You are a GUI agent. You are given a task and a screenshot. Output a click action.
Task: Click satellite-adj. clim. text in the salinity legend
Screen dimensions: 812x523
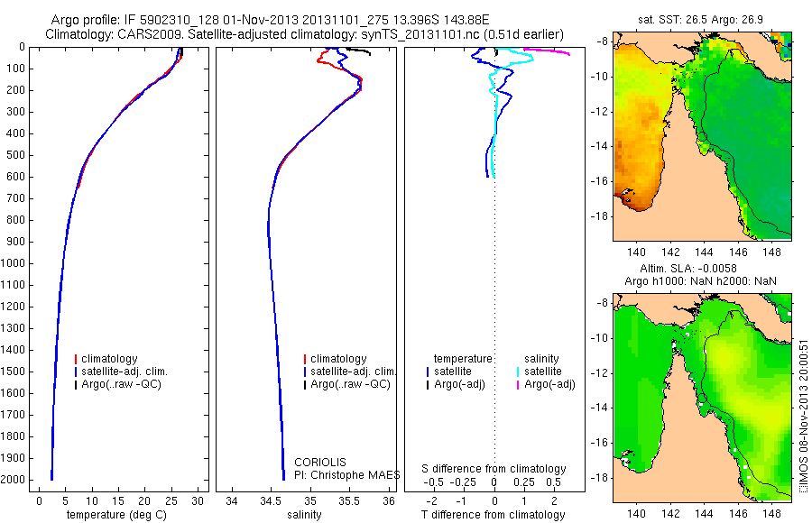coord(353,372)
